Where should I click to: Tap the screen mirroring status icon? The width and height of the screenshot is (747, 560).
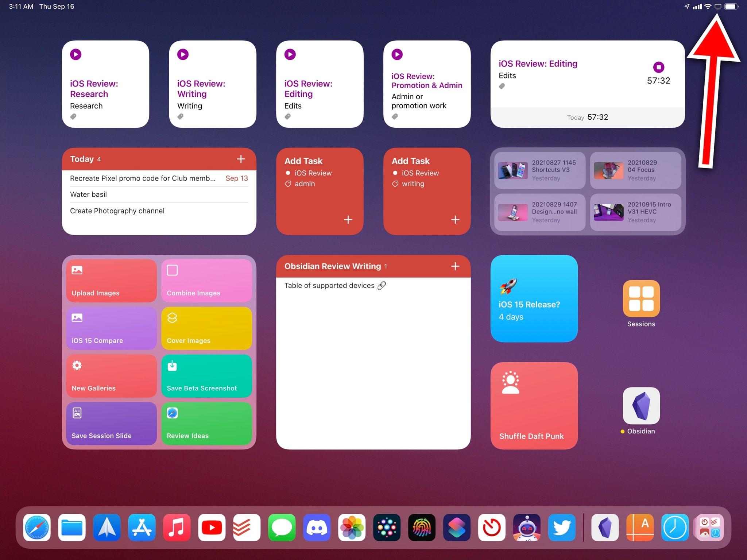[x=718, y=6]
